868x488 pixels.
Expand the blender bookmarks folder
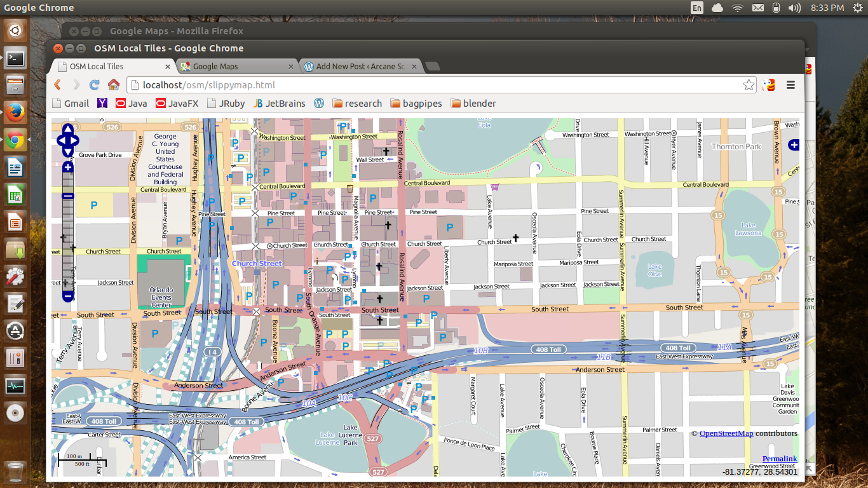tap(473, 104)
